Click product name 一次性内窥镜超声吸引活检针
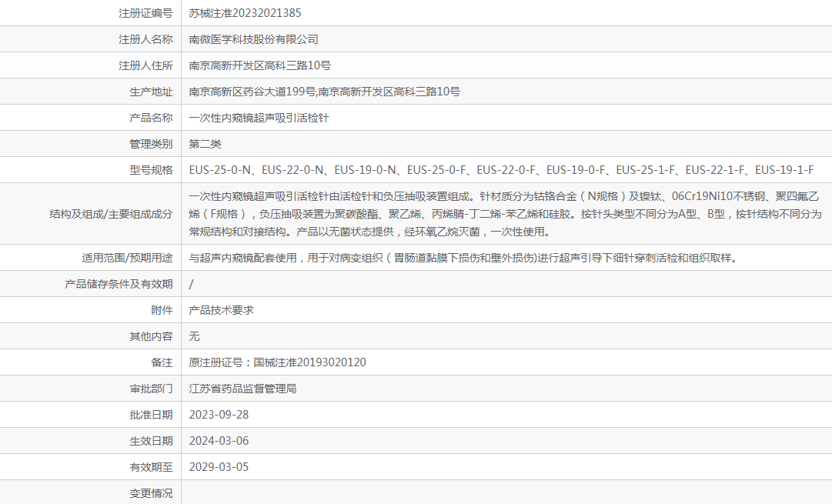The image size is (832, 504). click(x=259, y=118)
